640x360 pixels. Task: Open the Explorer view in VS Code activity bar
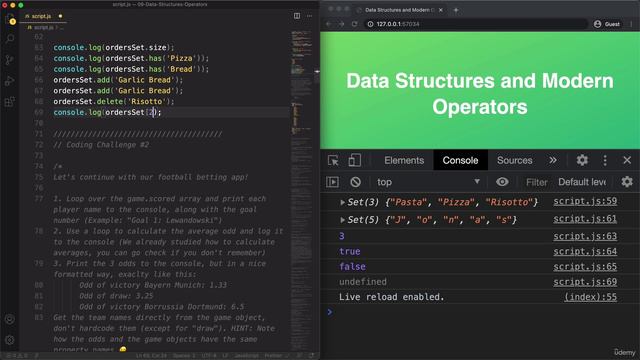point(10,19)
